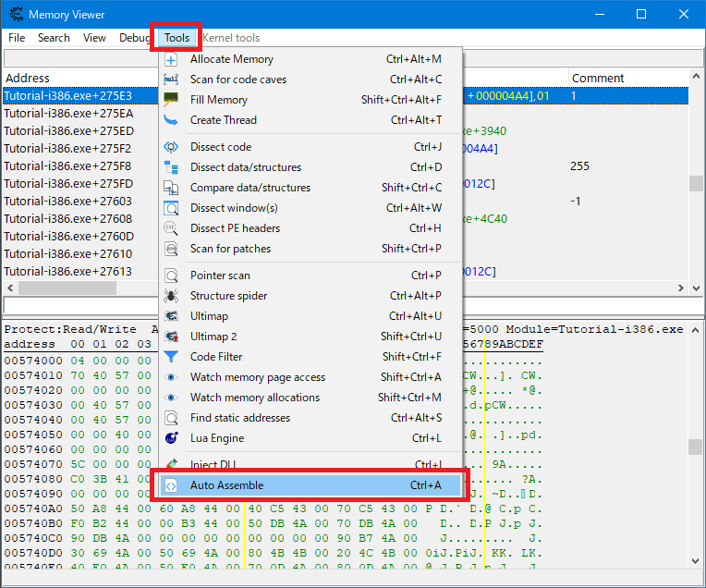Click the Dissect PE headers icon

tap(171, 228)
